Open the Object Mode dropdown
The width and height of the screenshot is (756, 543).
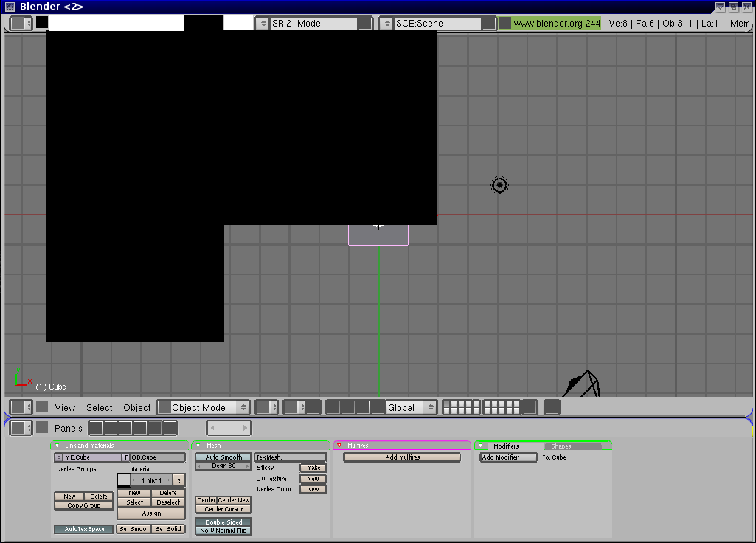(x=204, y=407)
